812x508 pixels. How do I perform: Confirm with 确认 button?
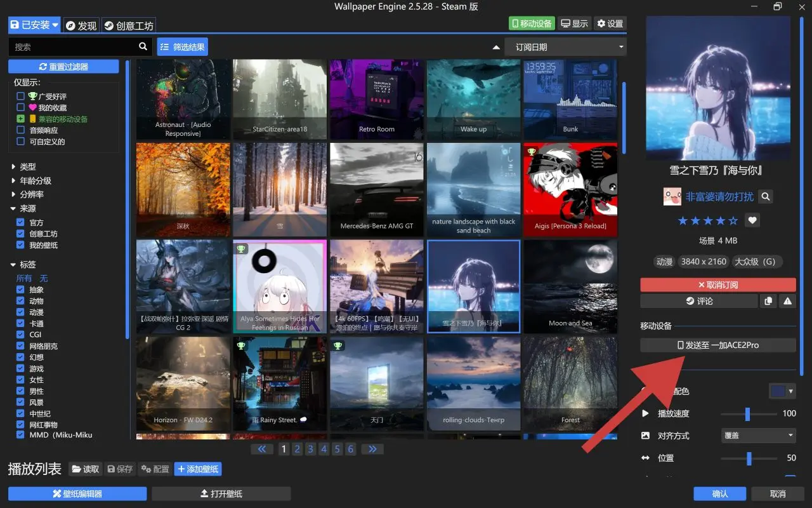tap(720, 493)
